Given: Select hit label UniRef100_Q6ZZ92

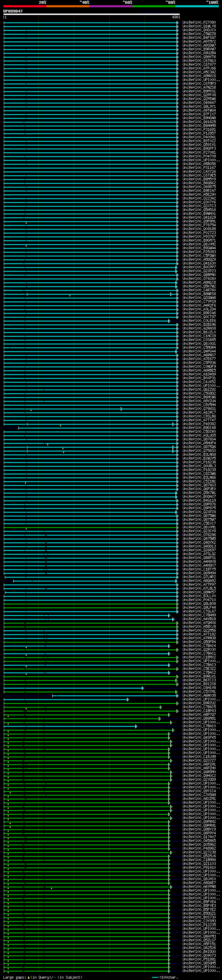Looking at the screenshot, I should pyautogui.click(x=199, y=390).
